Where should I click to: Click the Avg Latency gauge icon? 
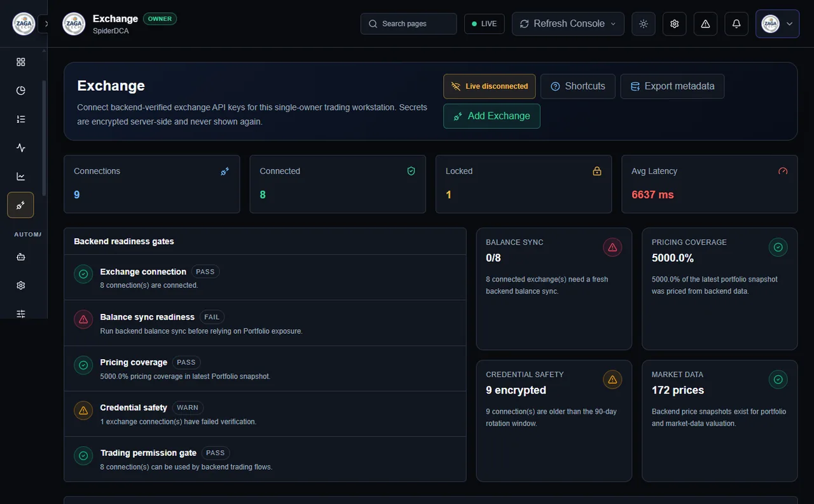pos(783,171)
